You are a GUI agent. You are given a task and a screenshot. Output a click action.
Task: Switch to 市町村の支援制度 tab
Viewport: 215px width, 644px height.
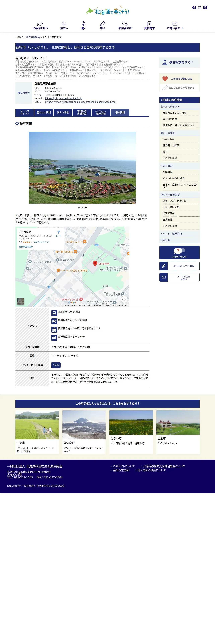(82, 113)
